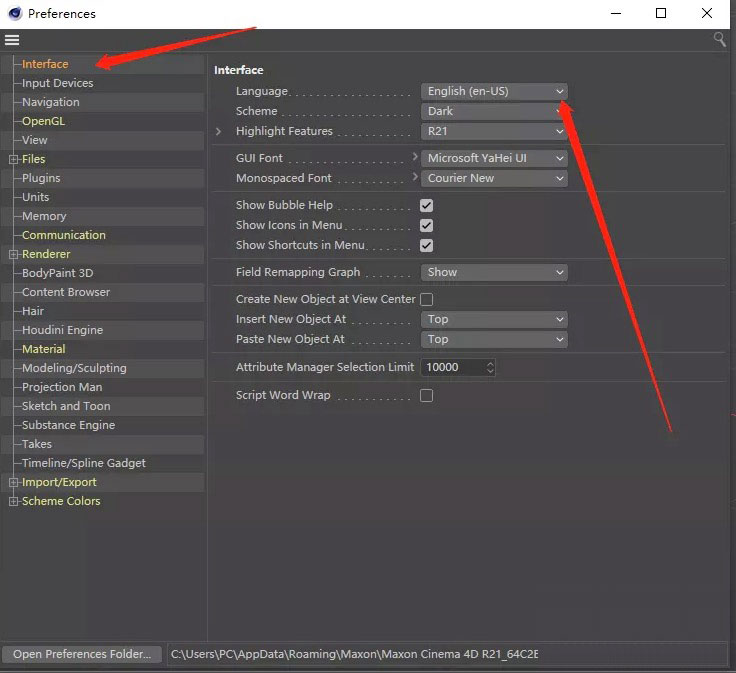Select the Material preferences category
736x673 pixels.
click(x=43, y=349)
